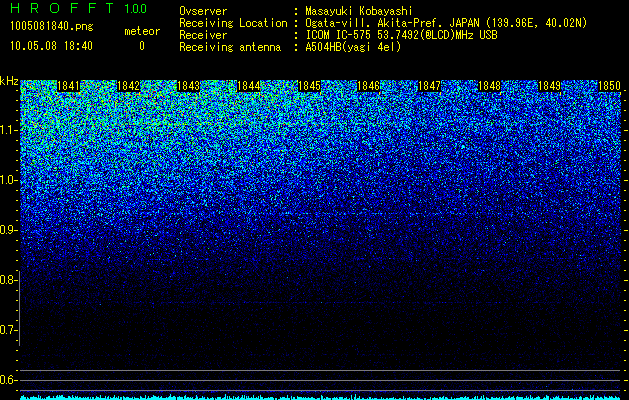The height and width of the screenshot is (400, 629).
Task: Click the 0.6 frequency axis label
Action: point(8,380)
